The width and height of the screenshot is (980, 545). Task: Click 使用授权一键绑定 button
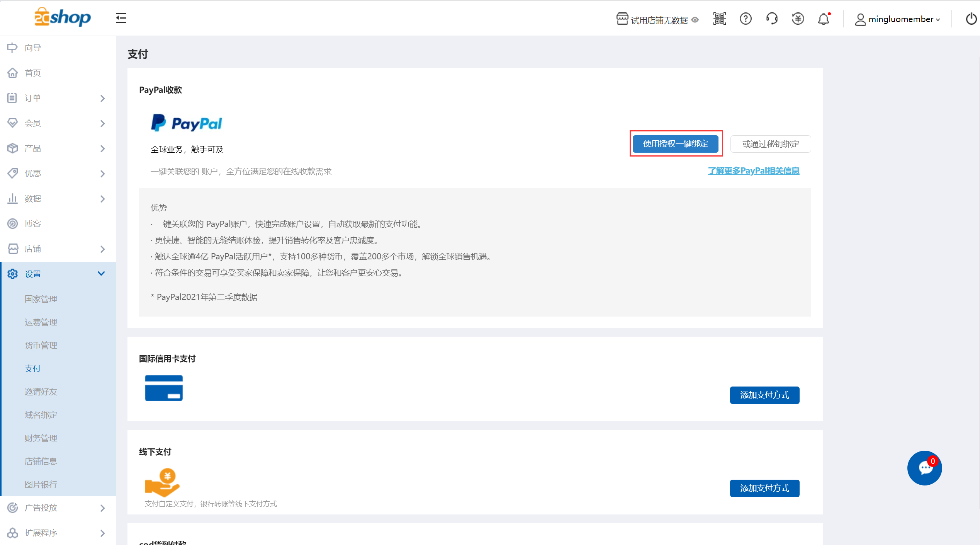click(x=675, y=144)
